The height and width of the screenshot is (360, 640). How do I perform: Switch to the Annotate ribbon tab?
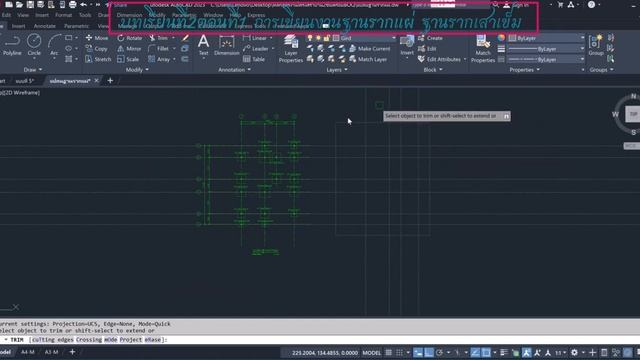tap(44, 26)
